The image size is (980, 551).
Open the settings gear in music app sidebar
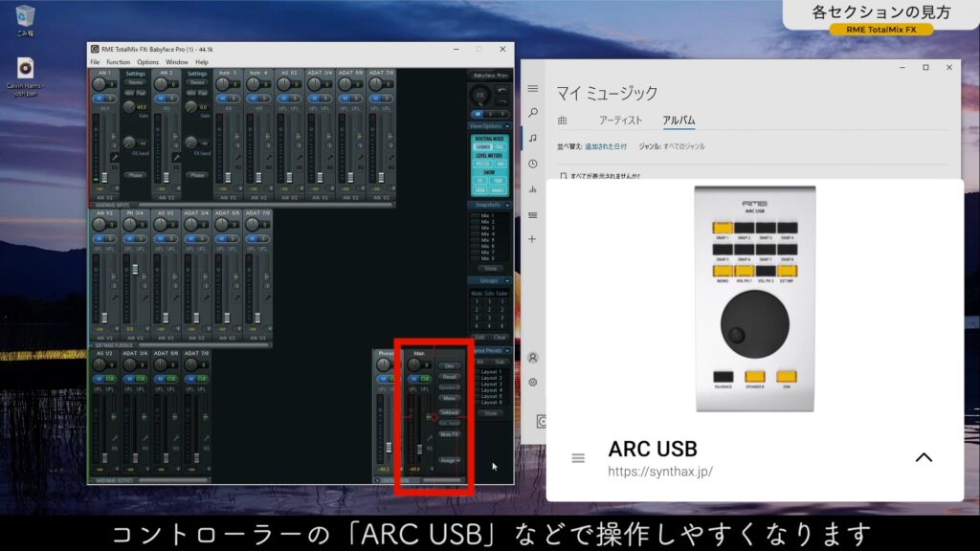tap(532, 383)
